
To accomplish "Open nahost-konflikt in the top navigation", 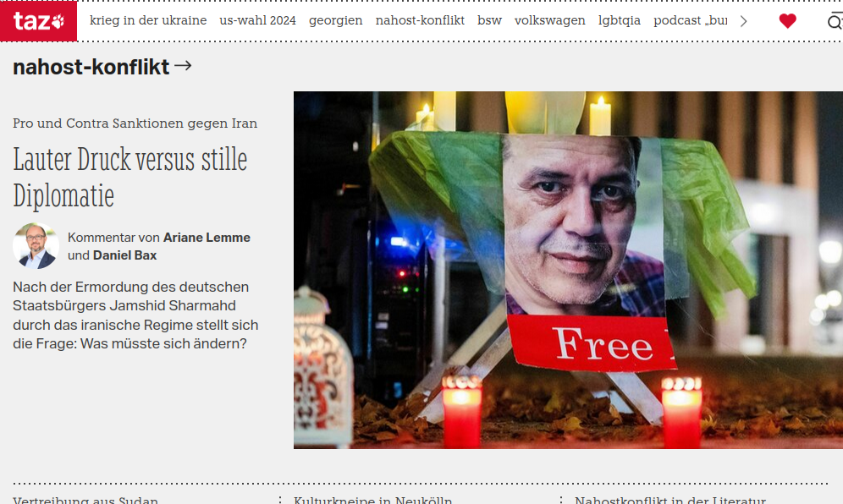I will [x=420, y=20].
